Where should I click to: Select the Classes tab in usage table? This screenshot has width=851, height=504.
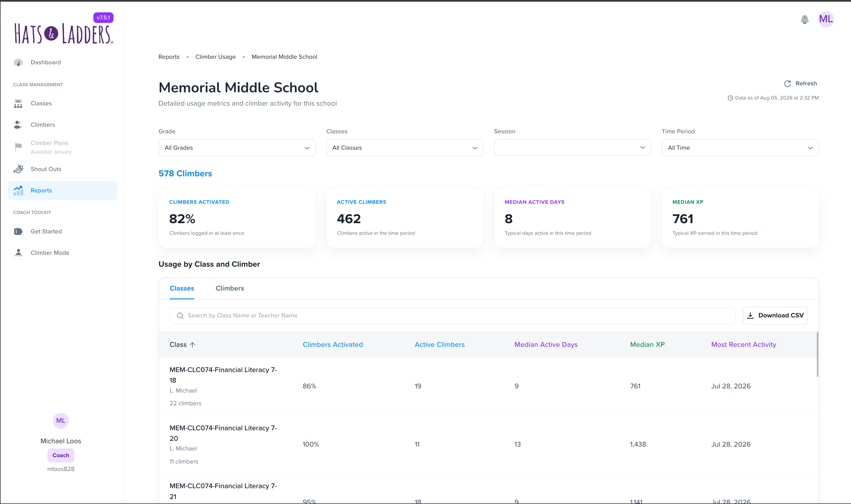point(182,288)
